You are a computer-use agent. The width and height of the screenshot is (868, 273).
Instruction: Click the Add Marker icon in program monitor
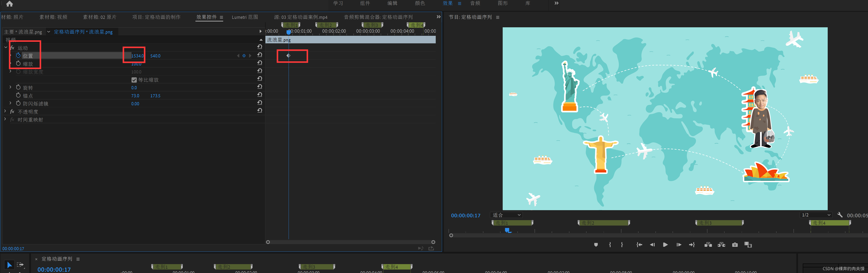pos(596,245)
